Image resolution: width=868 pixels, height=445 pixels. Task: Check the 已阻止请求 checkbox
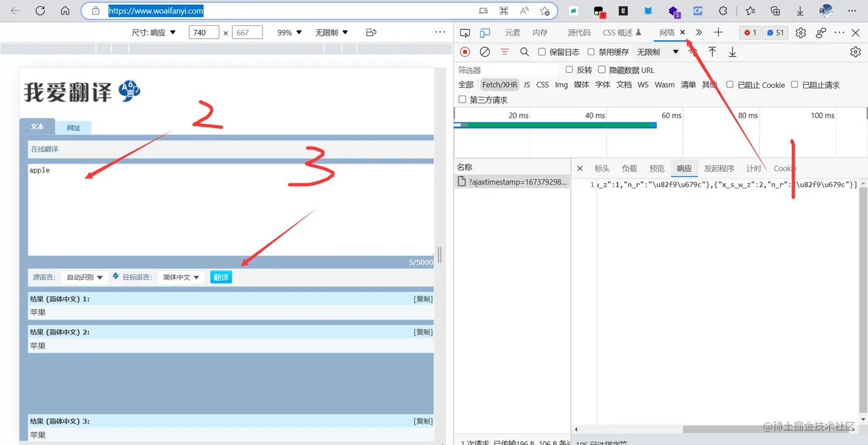tap(795, 84)
